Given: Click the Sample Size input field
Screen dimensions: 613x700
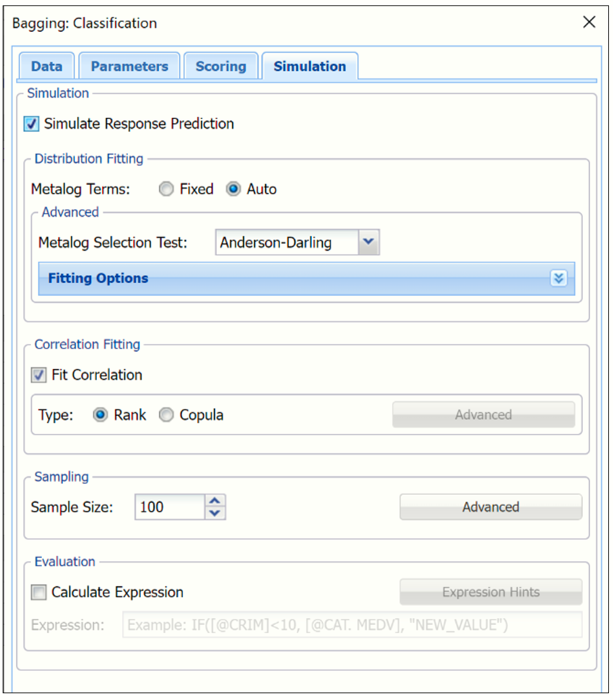Looking at the screenshot, I should 169,507.
